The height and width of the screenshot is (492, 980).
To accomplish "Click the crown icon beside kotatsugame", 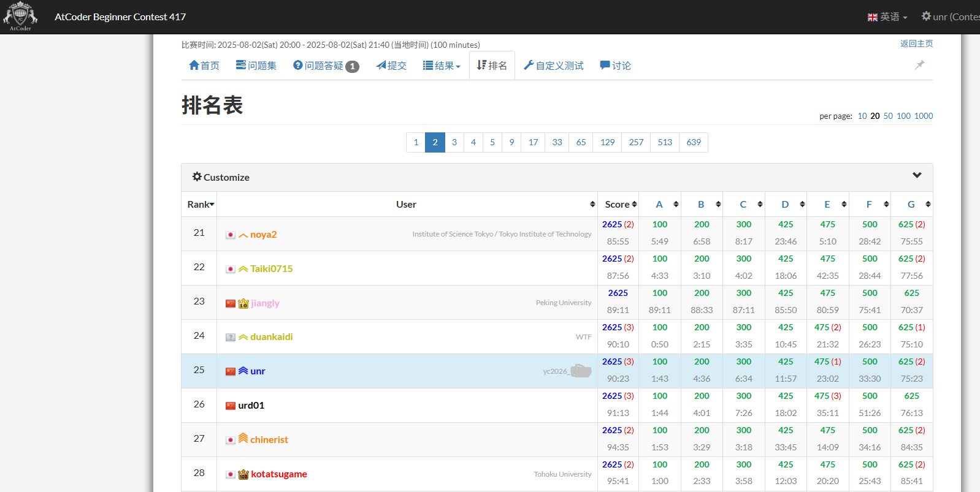I will 243,474.
